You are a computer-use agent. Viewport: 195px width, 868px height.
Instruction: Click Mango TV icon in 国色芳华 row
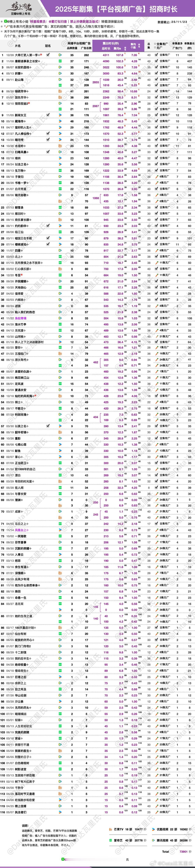click(60, 97)
